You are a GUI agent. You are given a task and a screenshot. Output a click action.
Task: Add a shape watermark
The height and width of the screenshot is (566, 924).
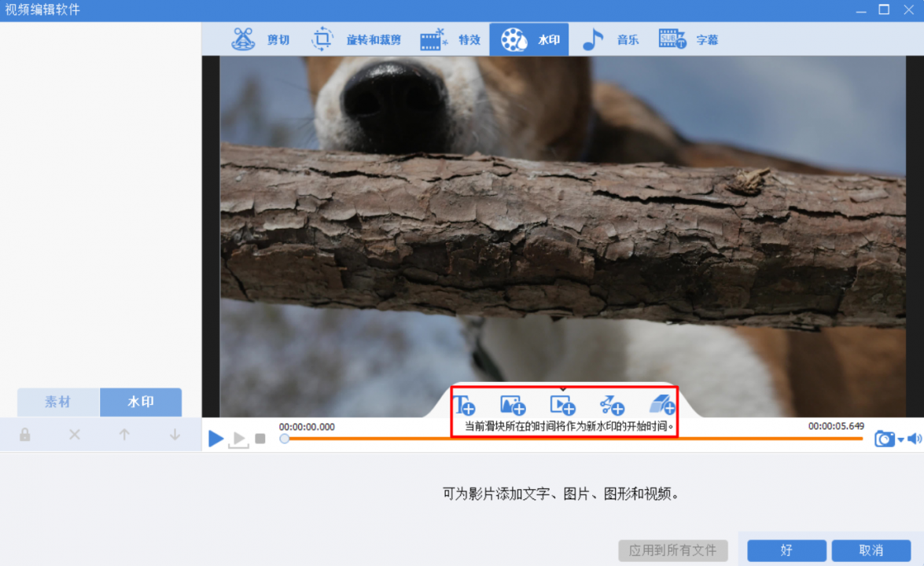pos(612,405)
